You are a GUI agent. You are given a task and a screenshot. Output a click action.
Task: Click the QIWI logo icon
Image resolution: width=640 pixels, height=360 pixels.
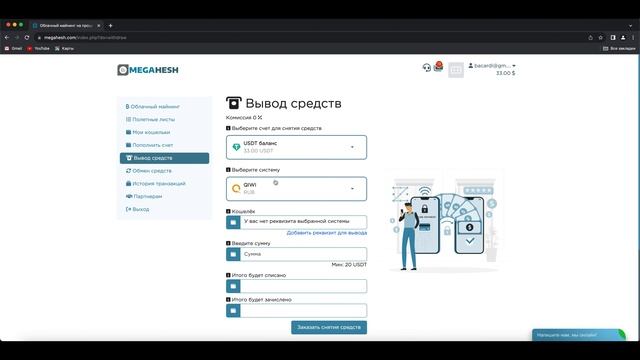point(236,189)
